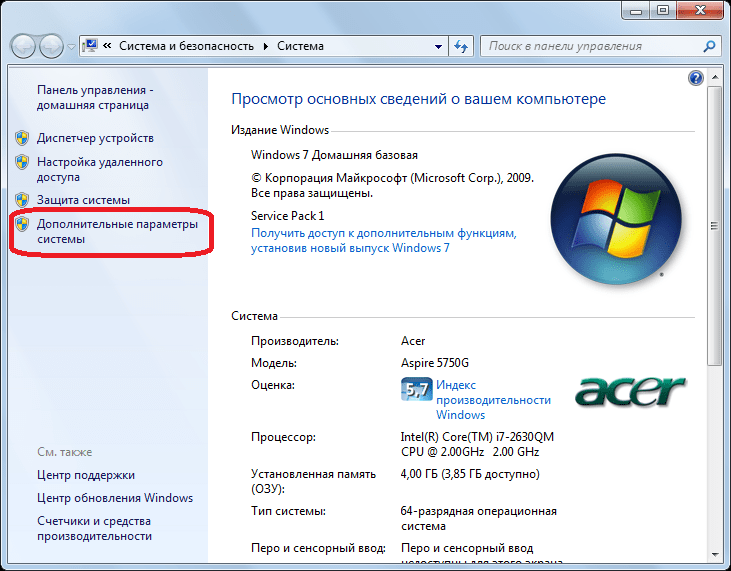Click 'Service Pack 1' text
Image resolution: width=731 pixels, height=571 pixels.
(x=287, y=216)
